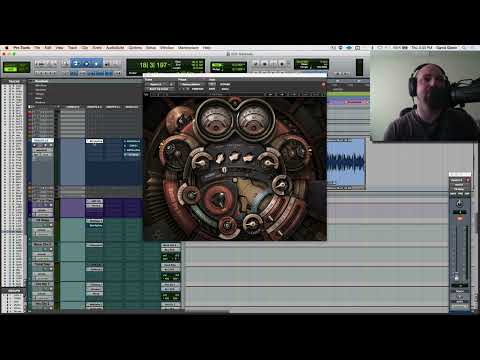Select the Scrubber tool in the toolbar
Image resolution: width=480 pixels, height=360 pixels.
pyautogui.click(x=107, y=63)
